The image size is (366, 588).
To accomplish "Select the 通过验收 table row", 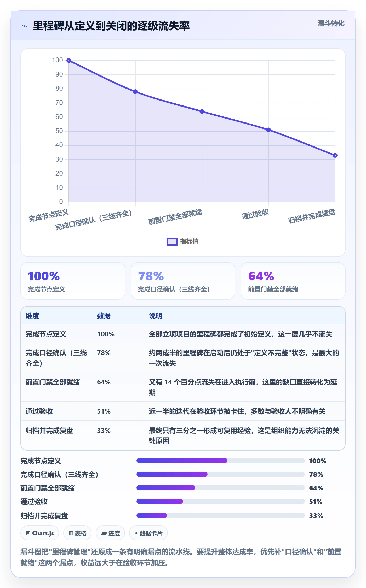I will coord(183,411).
